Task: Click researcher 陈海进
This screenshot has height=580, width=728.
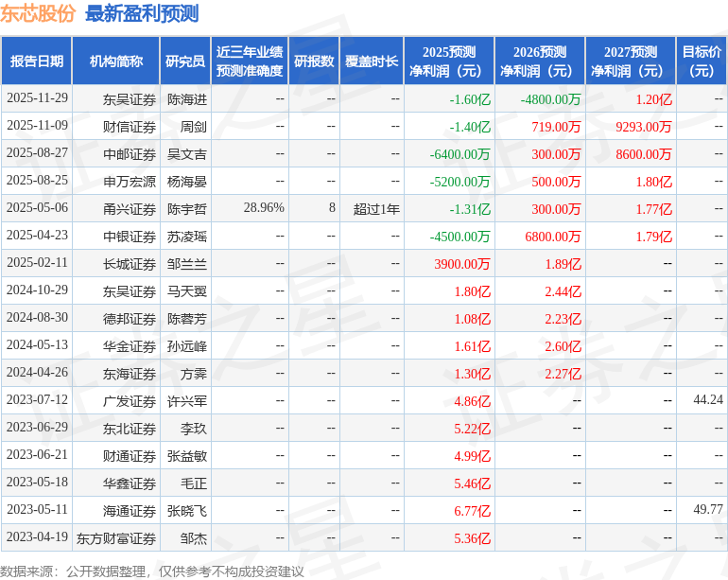Action: coord(186,99)
